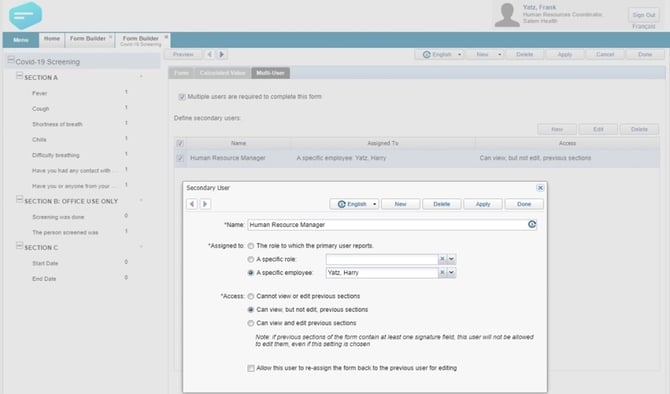
Task: Open the New dropdown in main toolbar
Action: (x=500, y=55)
